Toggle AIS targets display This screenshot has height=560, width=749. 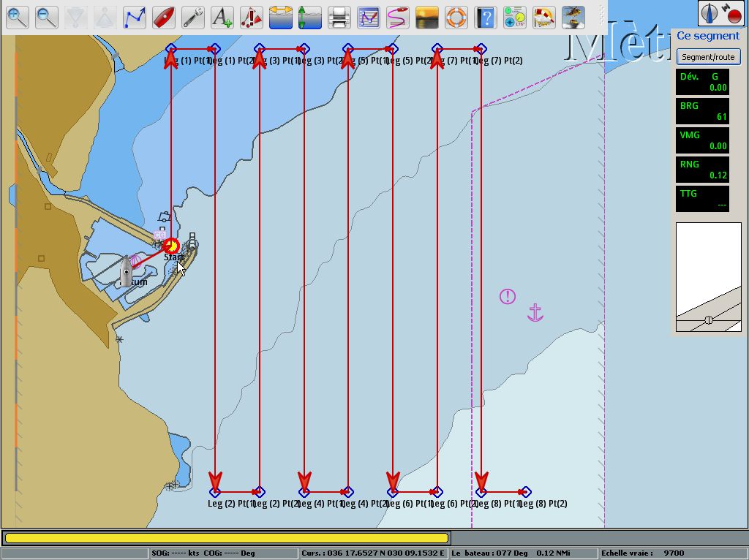coord(252,18)
